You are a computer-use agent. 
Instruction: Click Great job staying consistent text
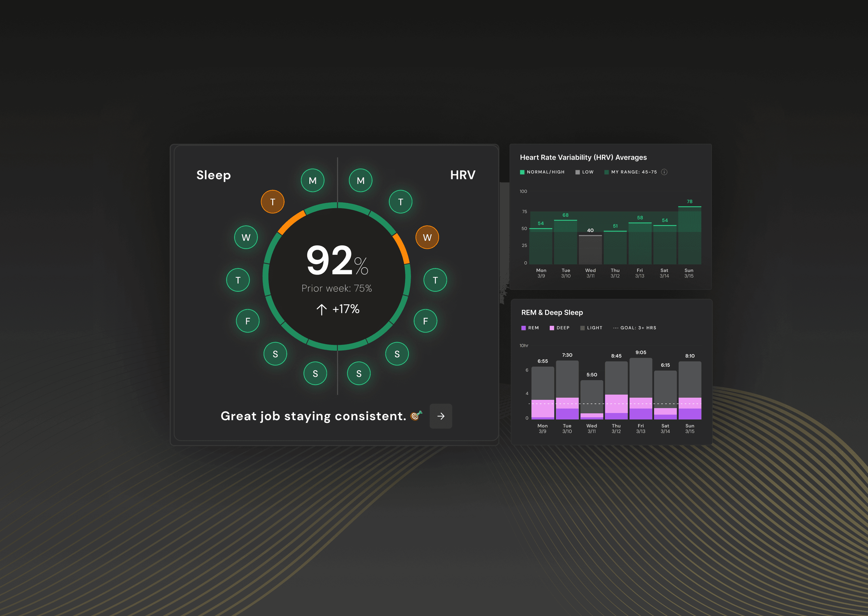tap(313, 416)
